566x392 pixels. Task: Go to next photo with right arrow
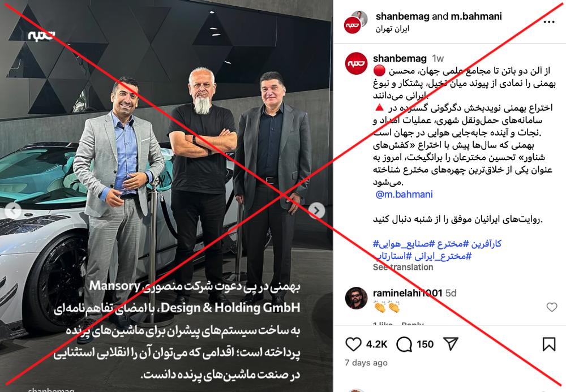coord(316,210)
